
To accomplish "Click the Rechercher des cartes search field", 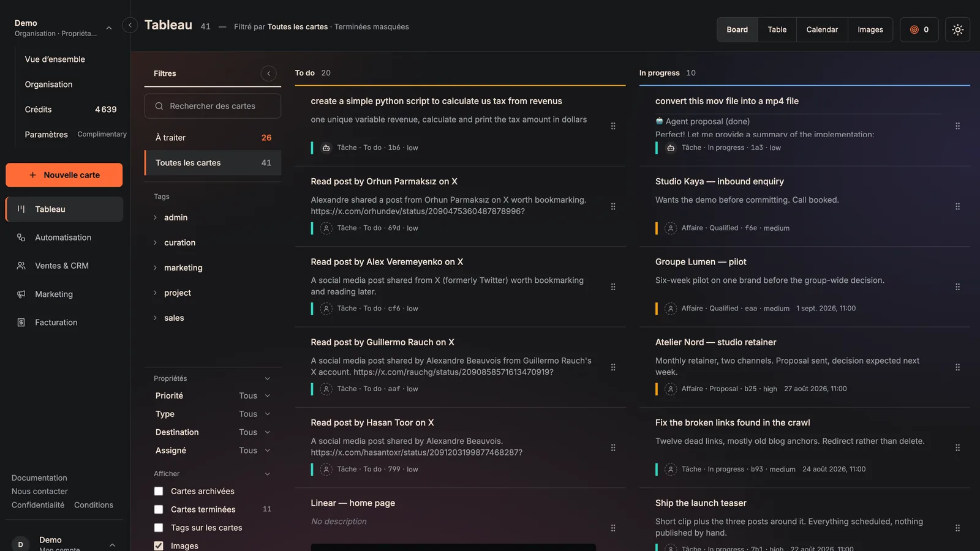I will click(213, 106).
